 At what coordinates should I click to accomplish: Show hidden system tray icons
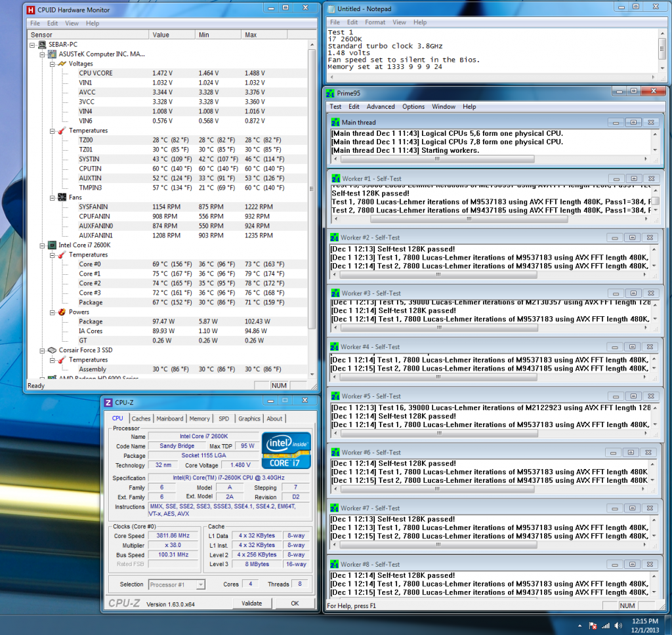pos(580,626)
